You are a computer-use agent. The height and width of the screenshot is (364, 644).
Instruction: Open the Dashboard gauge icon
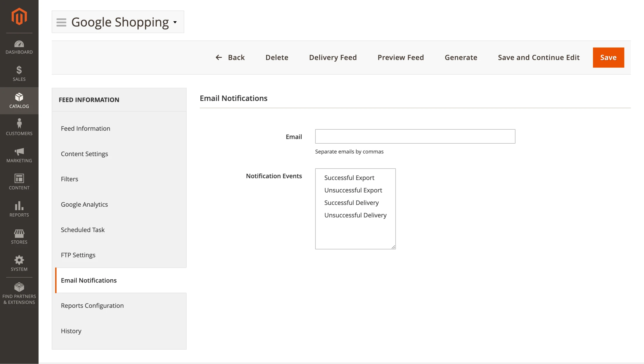[19, 44]
